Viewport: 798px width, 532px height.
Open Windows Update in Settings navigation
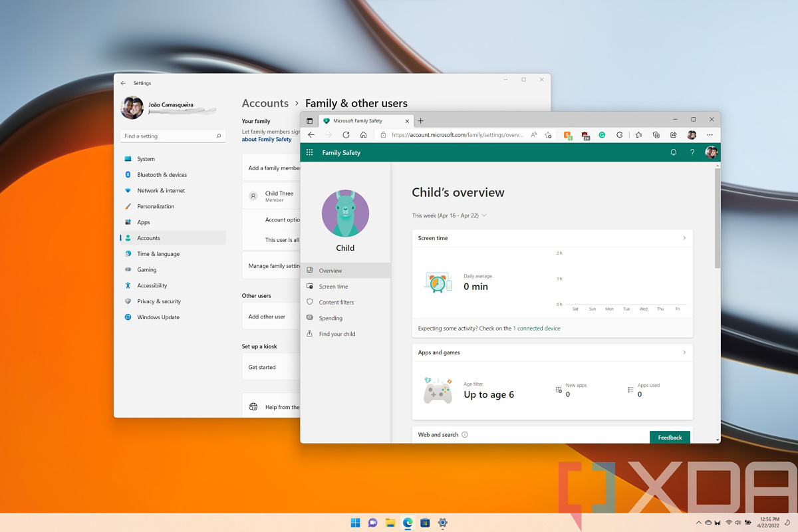pyautogui.click(x=173, y=317)
